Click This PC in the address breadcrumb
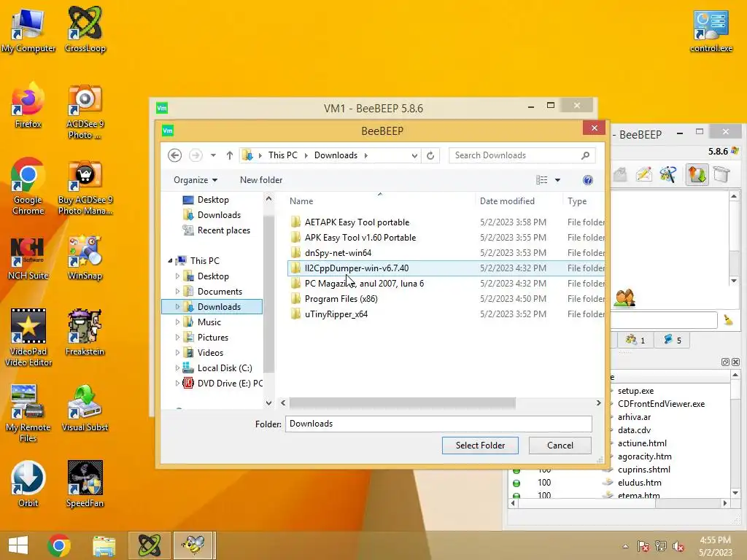Screen dimensions: 747x560 tap(282, 155)
